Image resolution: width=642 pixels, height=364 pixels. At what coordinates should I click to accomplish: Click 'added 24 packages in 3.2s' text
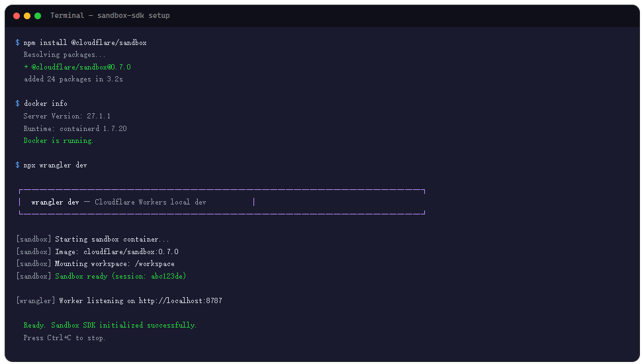point(73,79)
